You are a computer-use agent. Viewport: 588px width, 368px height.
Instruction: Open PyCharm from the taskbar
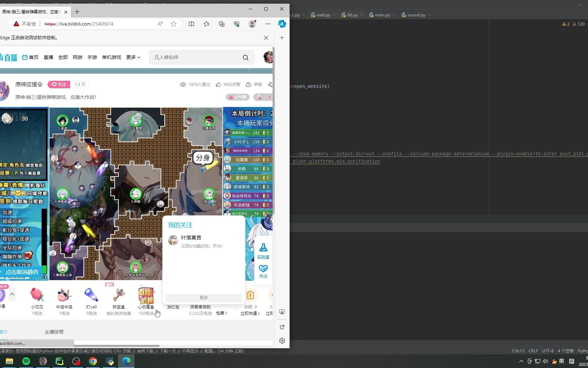pyautogui.click(x=60, y=361)
